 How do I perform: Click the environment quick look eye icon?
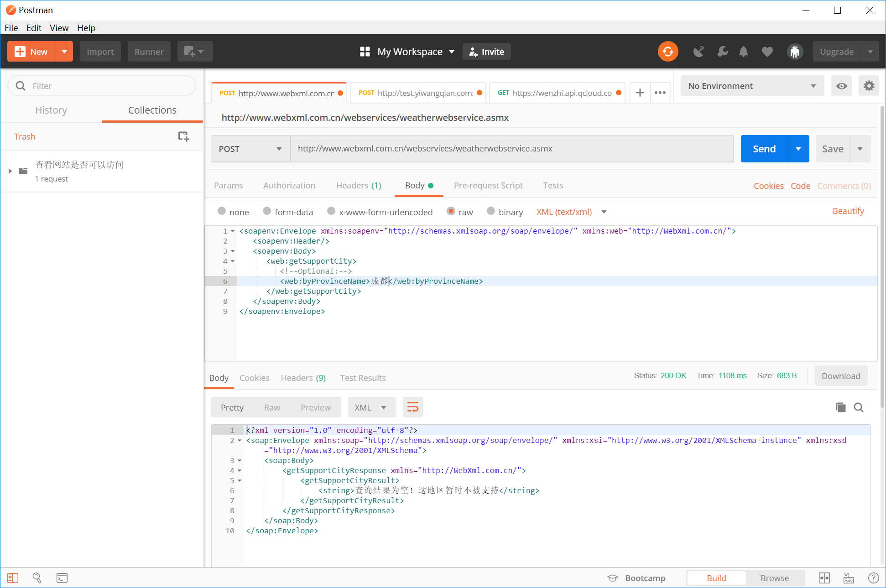[841, 86]
